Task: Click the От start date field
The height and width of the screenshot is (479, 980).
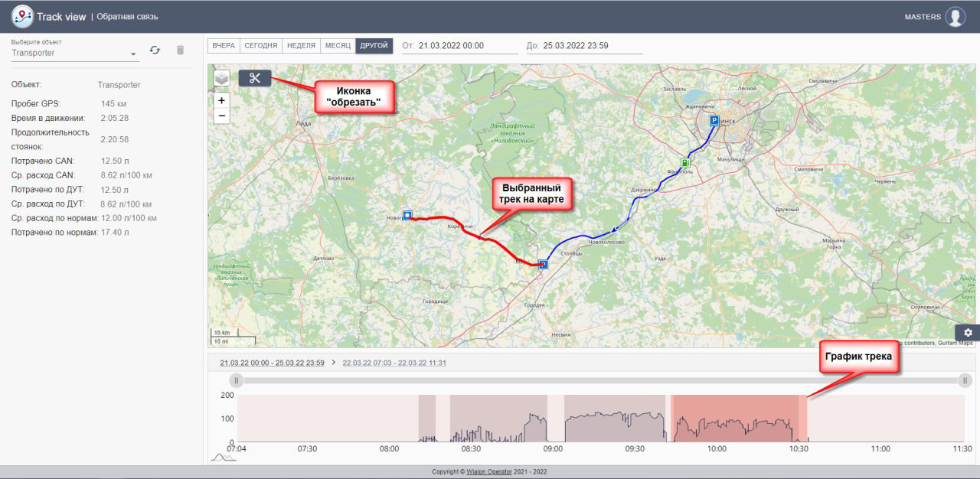Action: [468, 46]
